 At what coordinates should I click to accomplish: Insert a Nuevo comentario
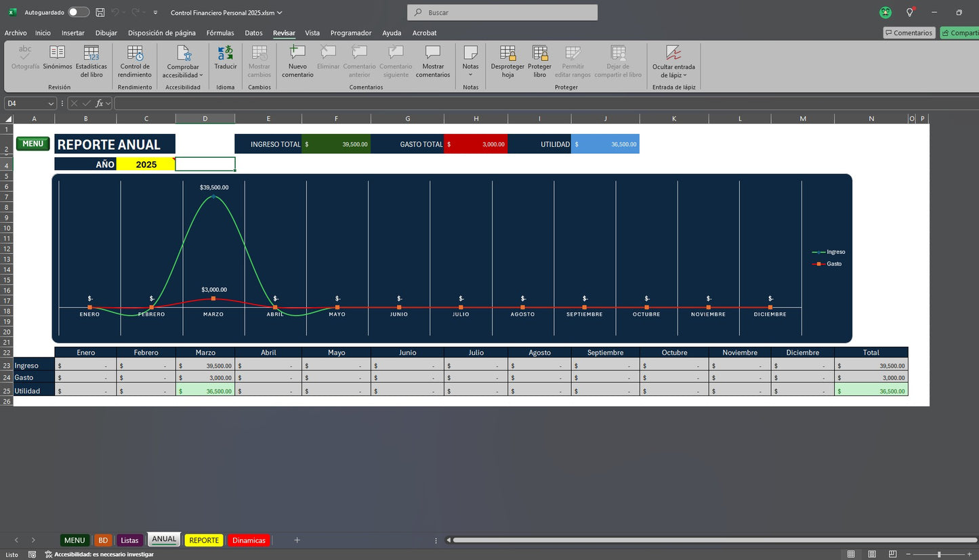point(297,61)
